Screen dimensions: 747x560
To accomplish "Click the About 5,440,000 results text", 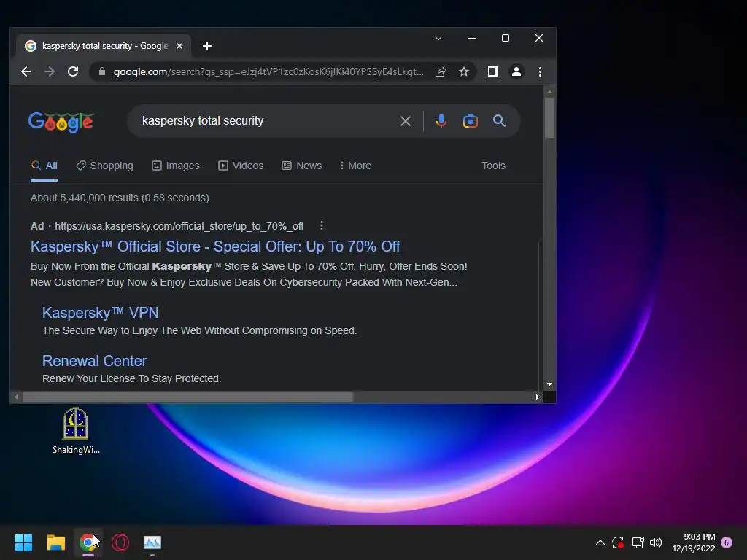I will point(120,198).
